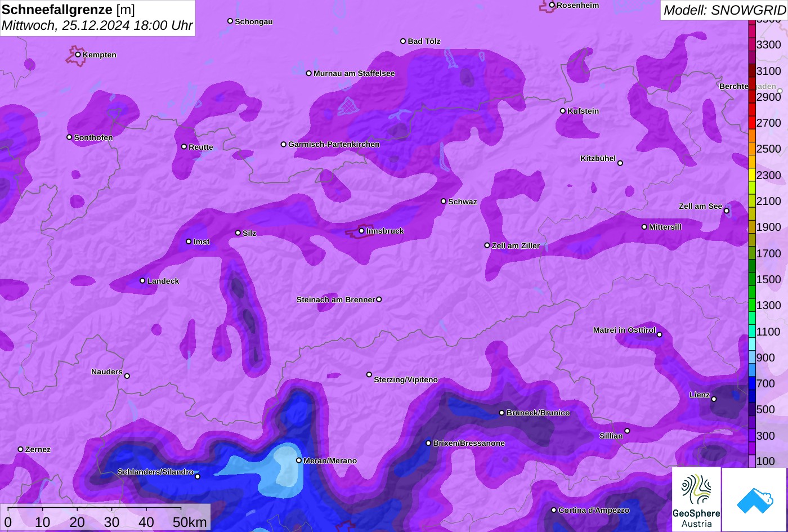Select the "Imst" town label
The width and height of the screenshot is (788, 532).
[202, 242]
